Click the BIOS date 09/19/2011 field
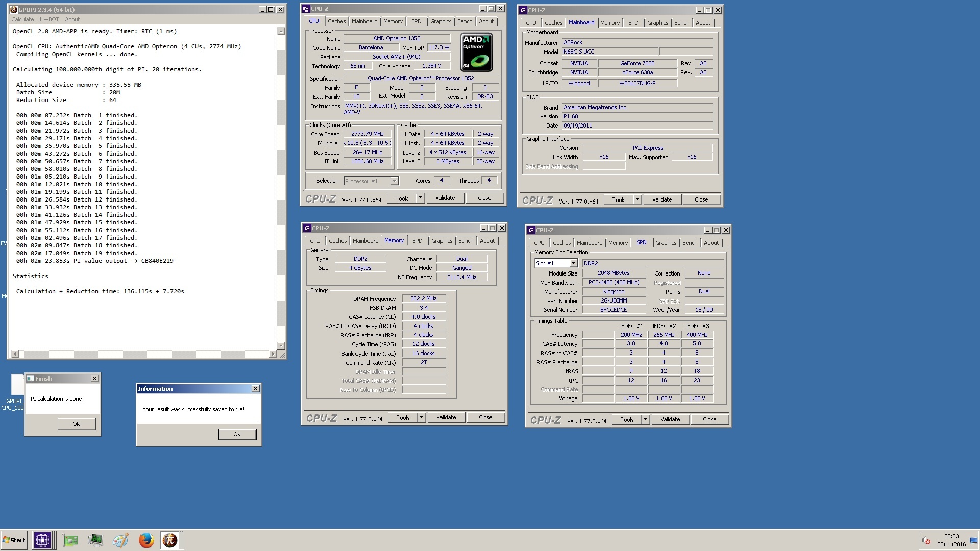The height and width of the screenshot is (551, 980). (637, 126)
